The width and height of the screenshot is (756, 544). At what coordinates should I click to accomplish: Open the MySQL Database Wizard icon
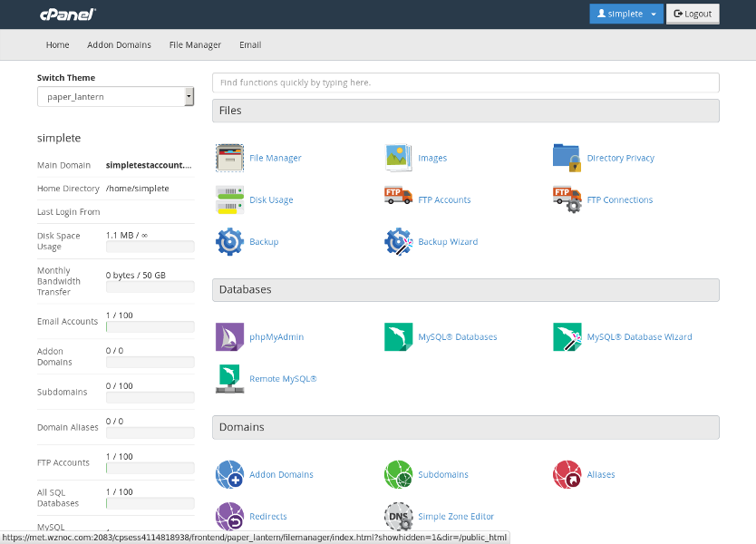click(567, 336)
